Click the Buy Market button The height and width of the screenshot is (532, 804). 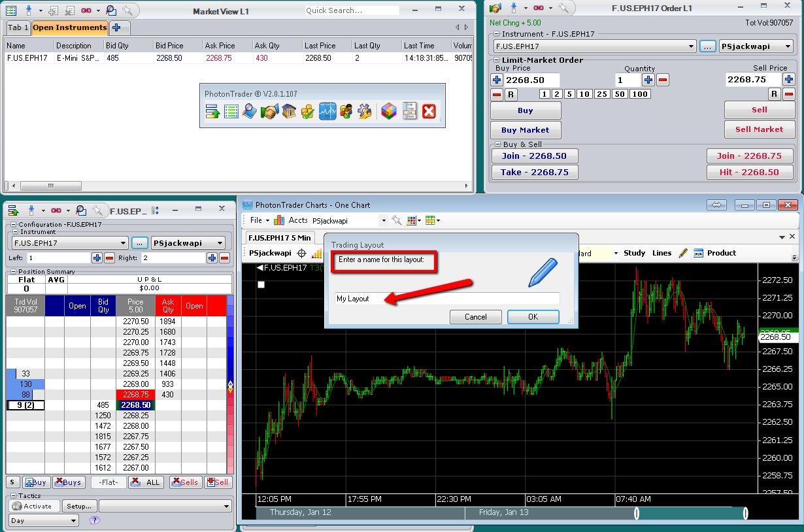(526, 130)
